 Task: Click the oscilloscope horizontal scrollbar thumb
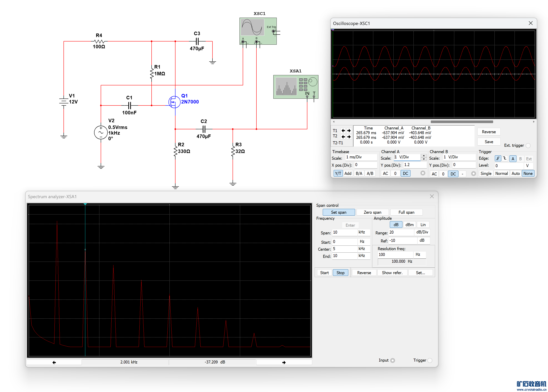pyautogui.click(x=462, y=122)
